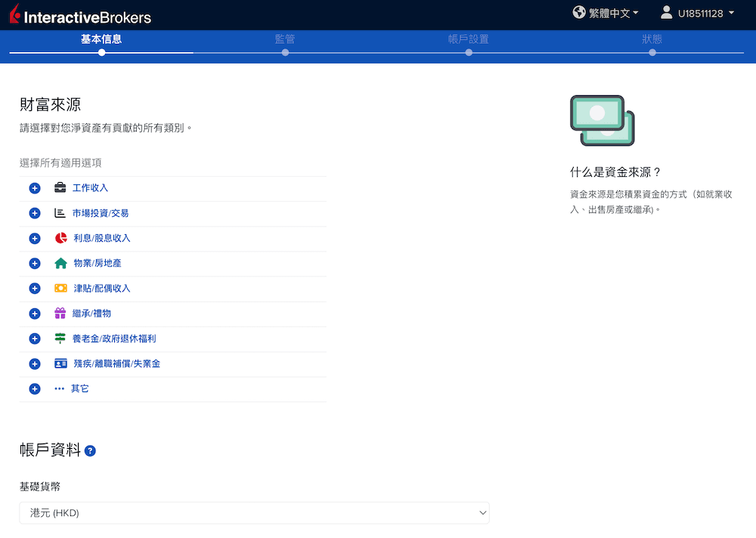Click the cash stack icon for 養老金/政府退休福利
756x538 pixels.
point(59,338)
